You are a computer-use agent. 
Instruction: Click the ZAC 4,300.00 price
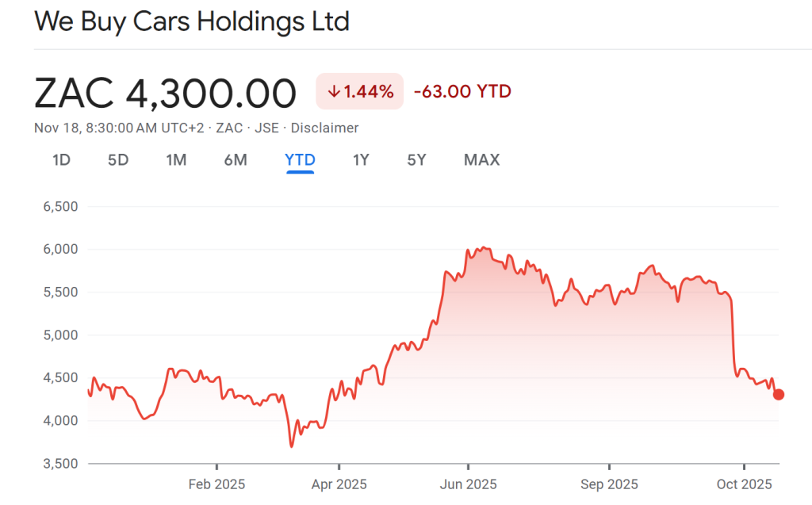(x=165, y=94)
